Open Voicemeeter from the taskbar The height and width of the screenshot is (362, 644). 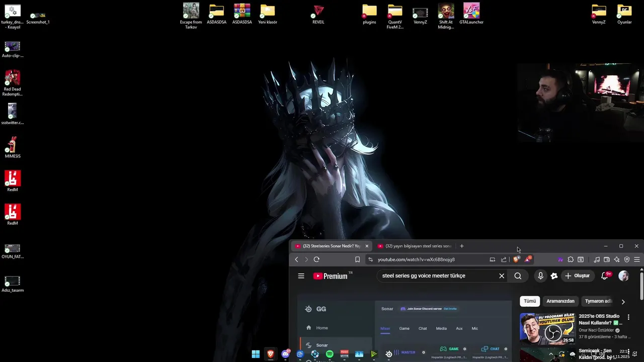click(344, 354)
